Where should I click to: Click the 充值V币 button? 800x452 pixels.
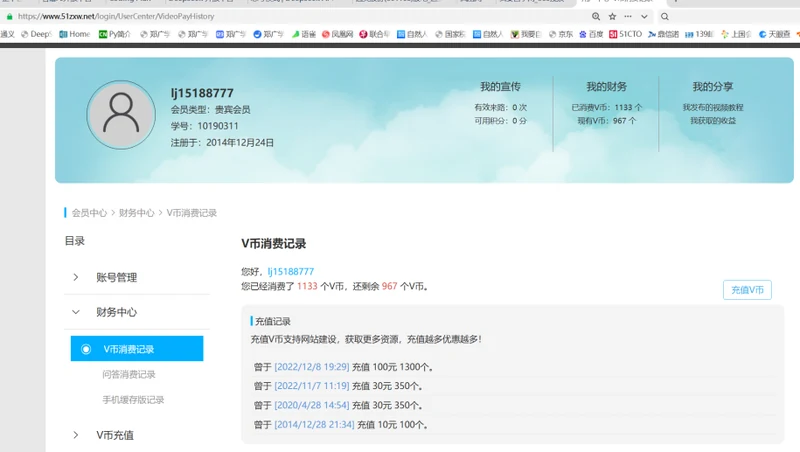coord(747,290)
